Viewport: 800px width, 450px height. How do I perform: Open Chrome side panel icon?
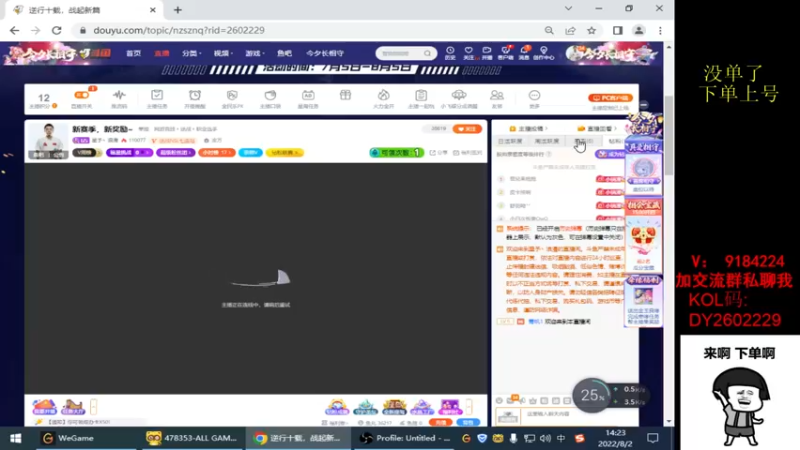(618, 31)
